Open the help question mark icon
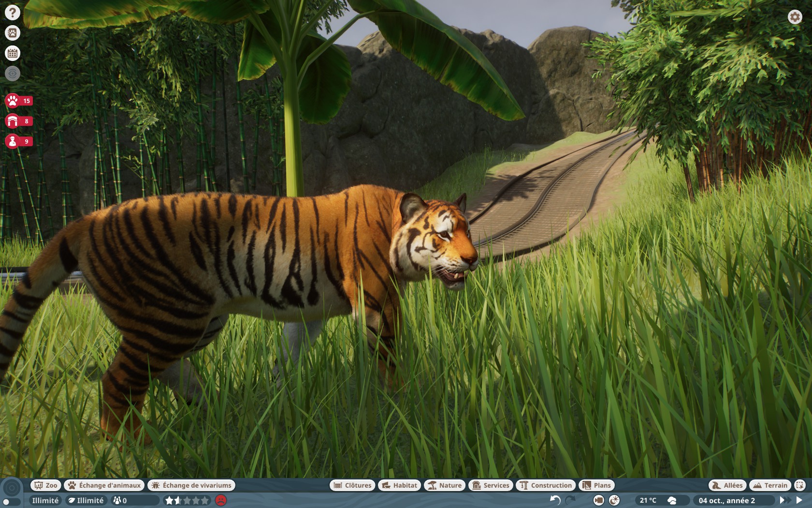812x508 pixels. click(13, 13)
